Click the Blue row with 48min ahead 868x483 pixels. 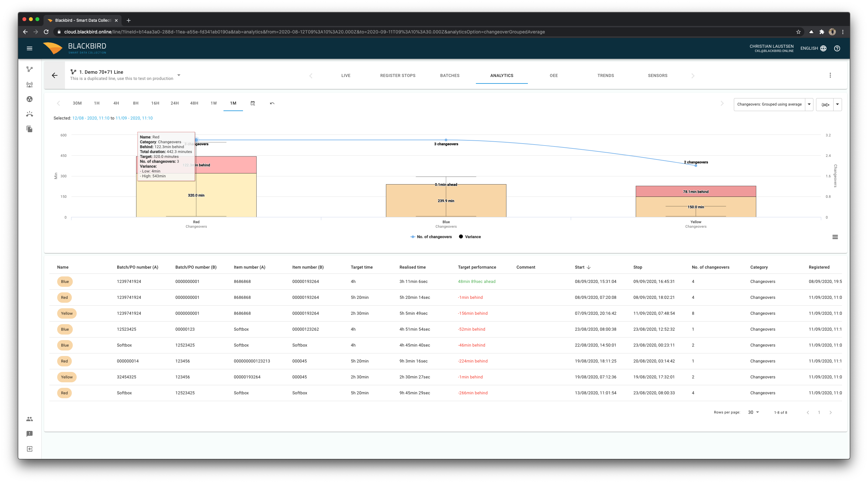[445, 282]
